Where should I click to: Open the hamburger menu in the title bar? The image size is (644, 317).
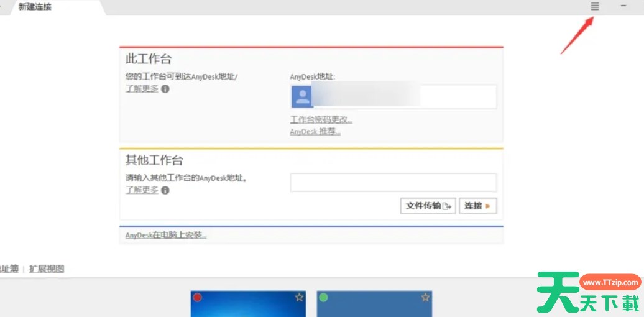tap(595, 6)
